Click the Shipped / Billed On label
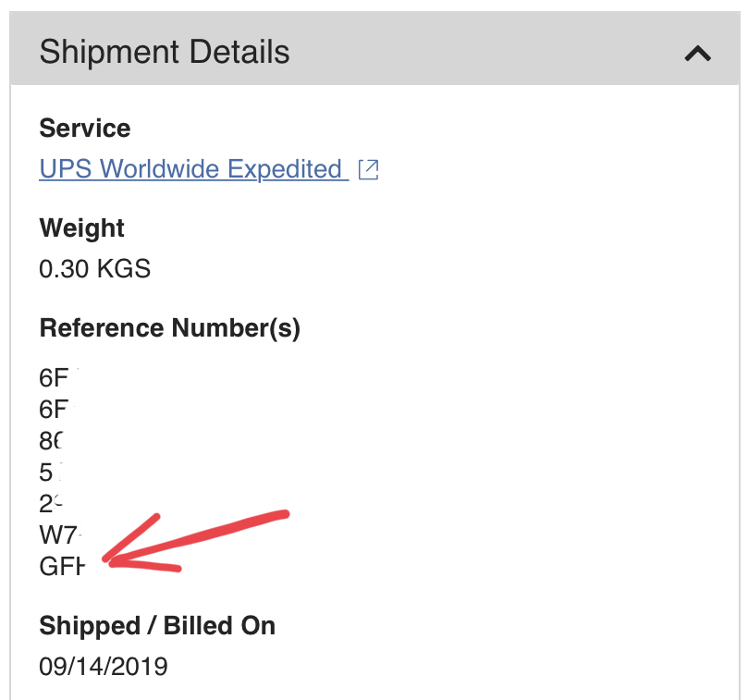This screenshot has height=700, width=748. [157, 626]
